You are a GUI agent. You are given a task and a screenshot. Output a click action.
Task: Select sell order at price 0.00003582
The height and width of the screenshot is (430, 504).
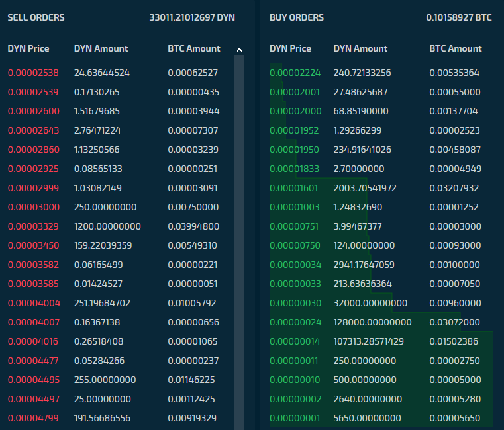(121, 265)
